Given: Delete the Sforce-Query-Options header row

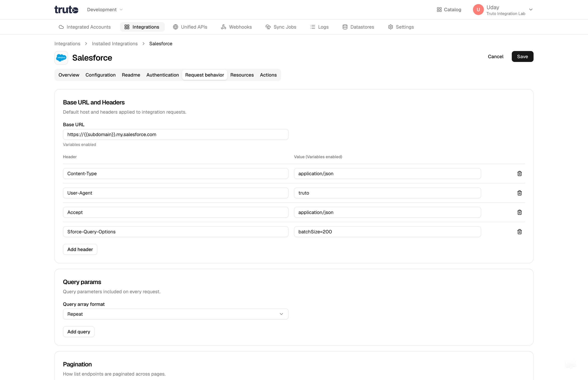Looking at the screenshot, I should [x=519, y=232].
